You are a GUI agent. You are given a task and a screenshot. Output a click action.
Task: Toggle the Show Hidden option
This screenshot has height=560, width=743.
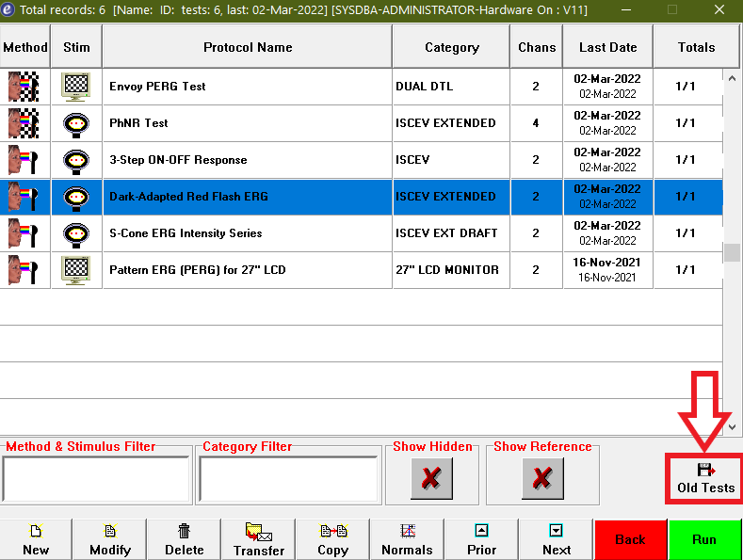[431, 478]
